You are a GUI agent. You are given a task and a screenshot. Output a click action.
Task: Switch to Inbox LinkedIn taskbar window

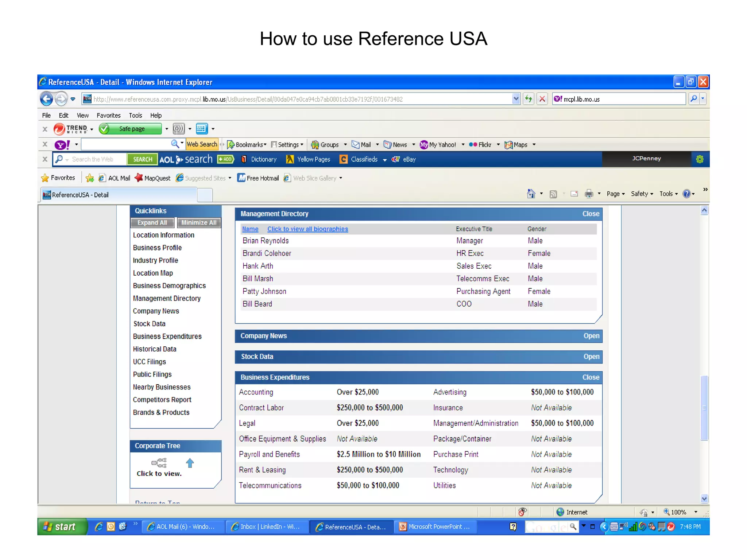click(x=267, y=527)
